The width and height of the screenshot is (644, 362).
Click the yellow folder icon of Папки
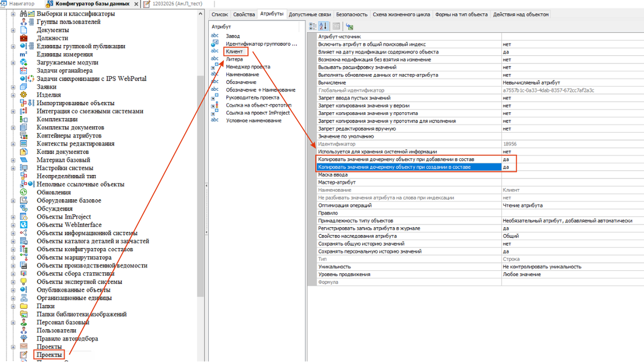(24, 306)
